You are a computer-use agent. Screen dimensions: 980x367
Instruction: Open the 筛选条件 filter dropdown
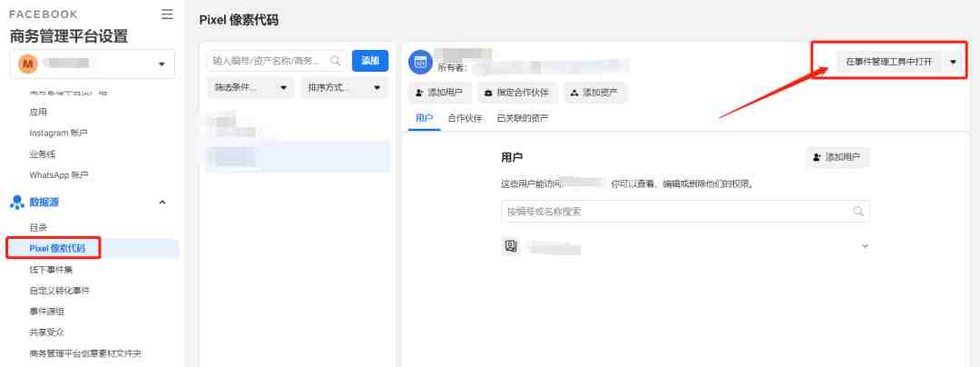point(250,87)
